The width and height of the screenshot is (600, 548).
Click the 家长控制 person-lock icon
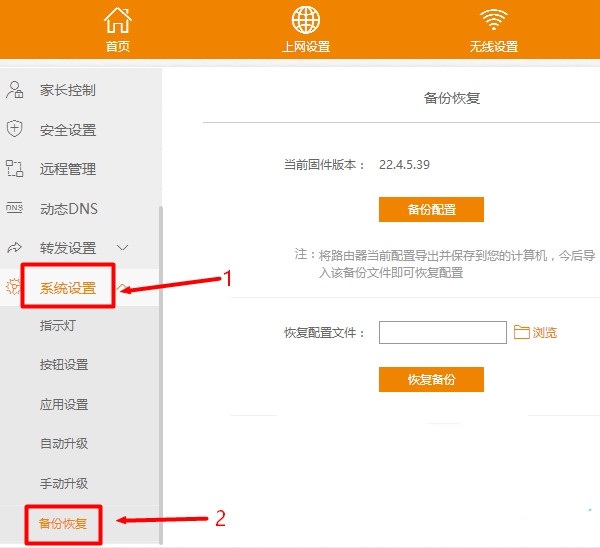tap(15, 90)
